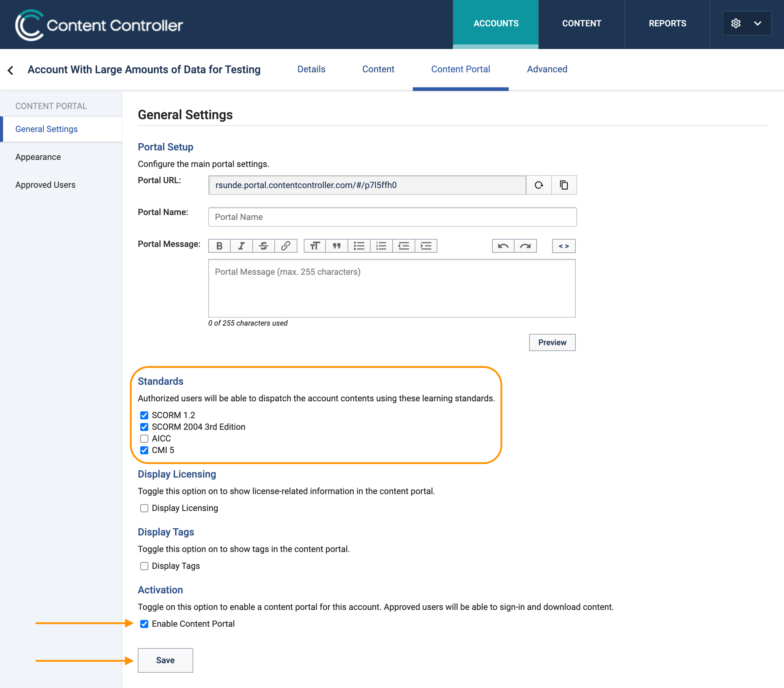Toggle italic formatting in Portal Message
Viewport: 784px width, 688px height.
(x=241, y=245)
